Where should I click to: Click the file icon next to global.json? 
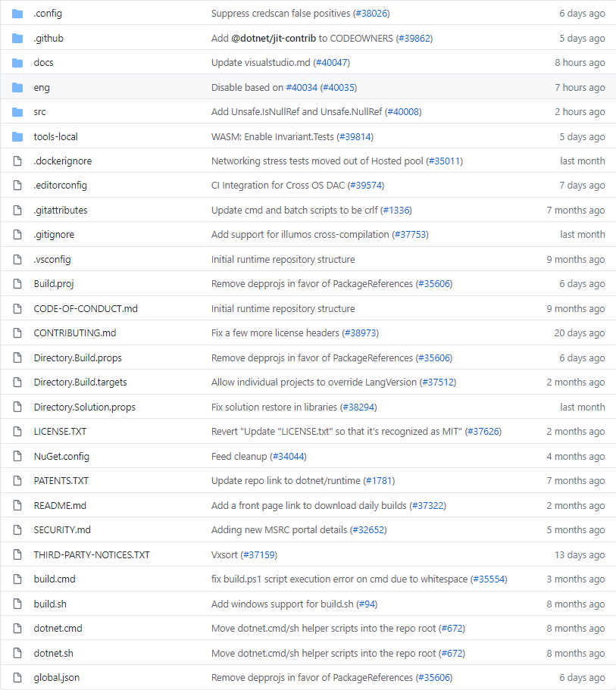tap(17, 677)
